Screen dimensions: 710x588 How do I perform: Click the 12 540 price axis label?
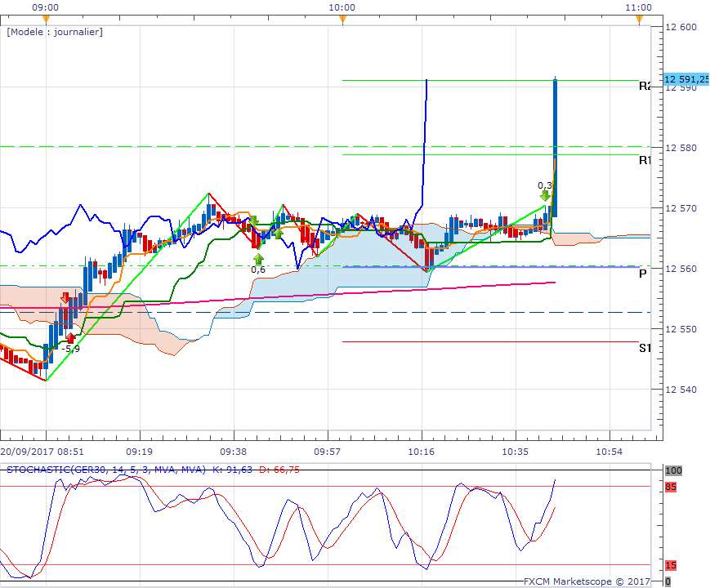(x=681, y=390)
